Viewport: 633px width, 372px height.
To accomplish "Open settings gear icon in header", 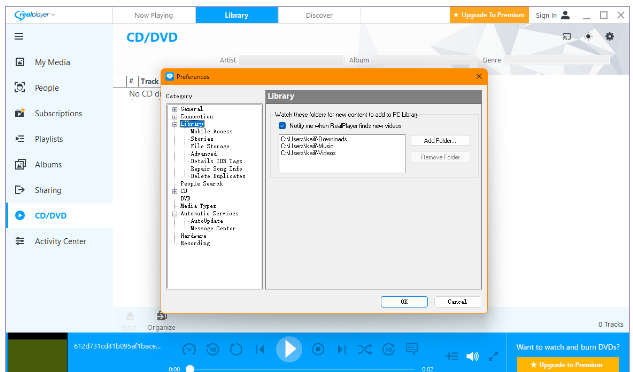I will tap(610, 36).
